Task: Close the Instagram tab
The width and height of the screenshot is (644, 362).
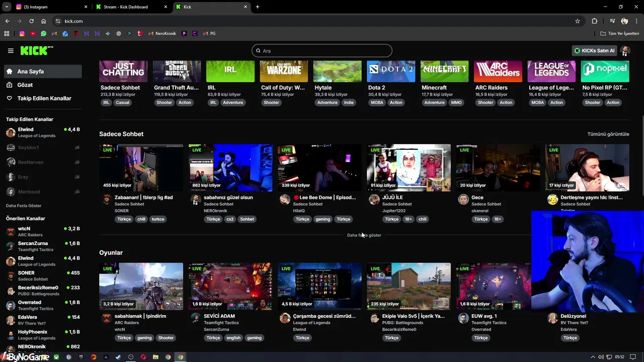Action: click(86, 7)
